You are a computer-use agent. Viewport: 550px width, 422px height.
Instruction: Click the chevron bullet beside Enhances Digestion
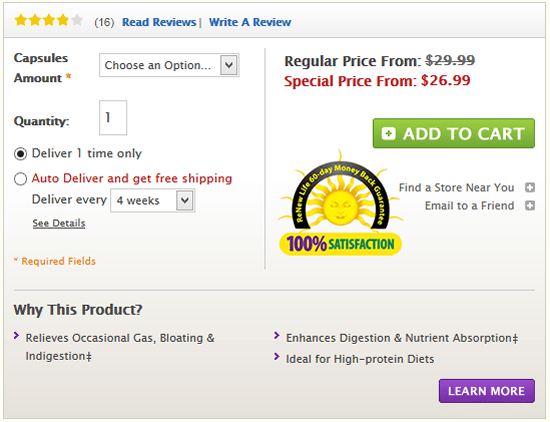point(276,335)
